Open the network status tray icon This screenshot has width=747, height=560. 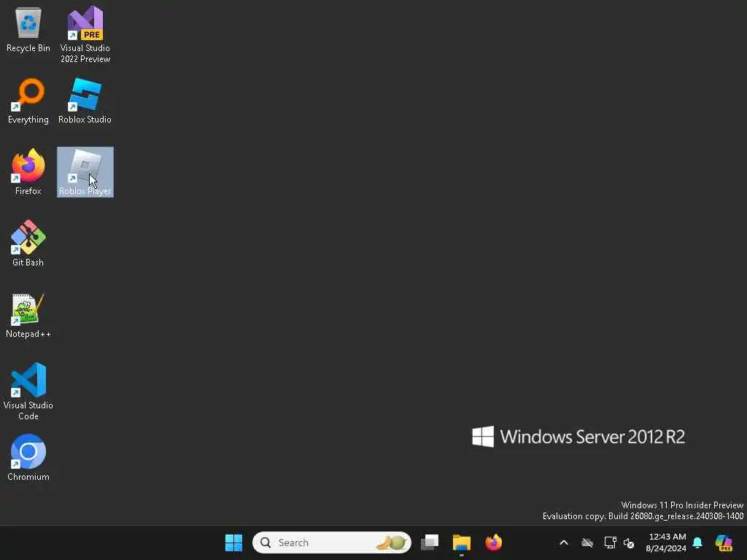(x=610, y=542)
